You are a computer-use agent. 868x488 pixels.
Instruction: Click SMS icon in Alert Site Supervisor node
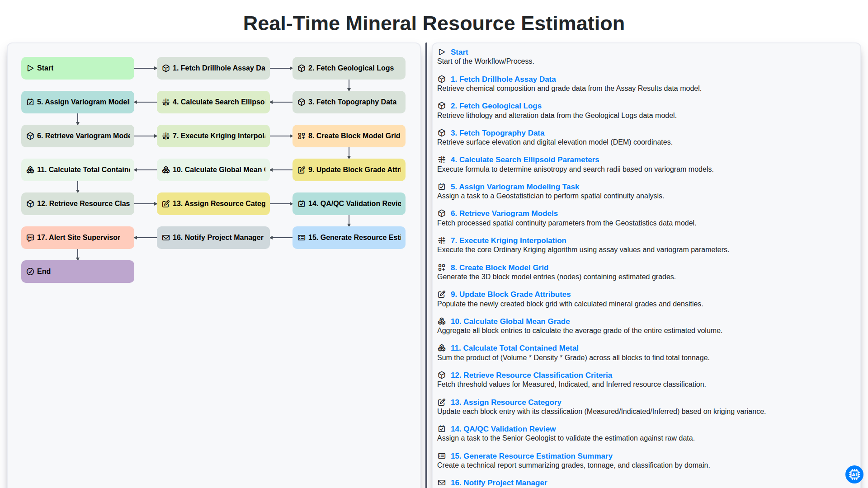pyautogui.click(x=30, y=238)
